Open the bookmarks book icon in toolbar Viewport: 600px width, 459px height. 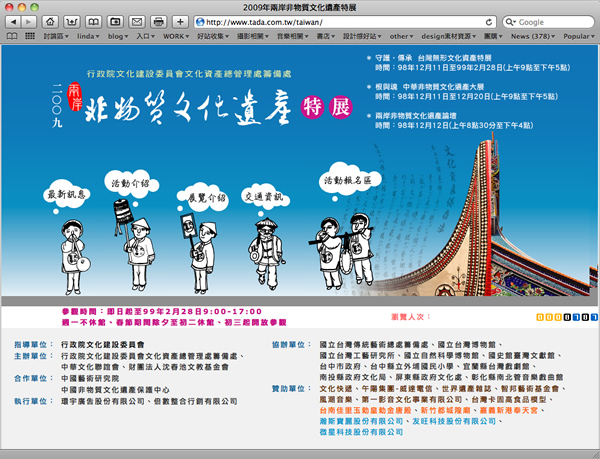tap(93, 22)
